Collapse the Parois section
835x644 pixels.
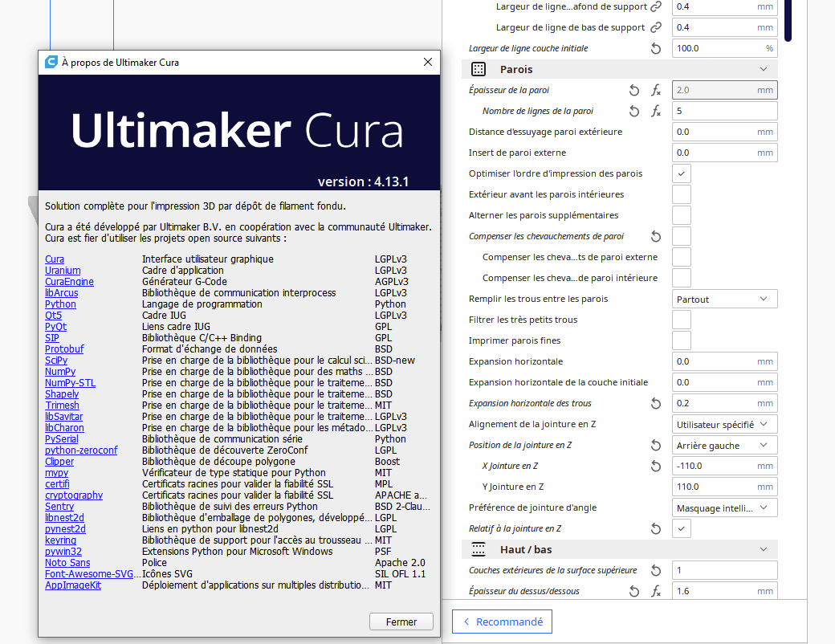pos(763,69)
